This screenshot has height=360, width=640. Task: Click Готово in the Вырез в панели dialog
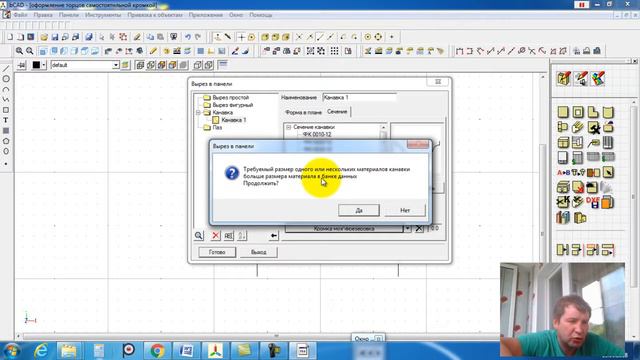click(217, 252)
